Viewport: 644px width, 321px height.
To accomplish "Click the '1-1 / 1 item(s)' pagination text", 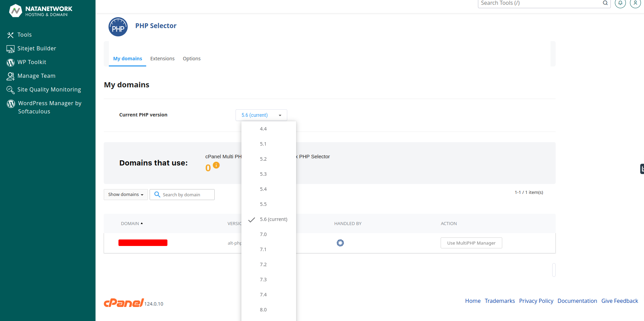I will tap(529, 192).
